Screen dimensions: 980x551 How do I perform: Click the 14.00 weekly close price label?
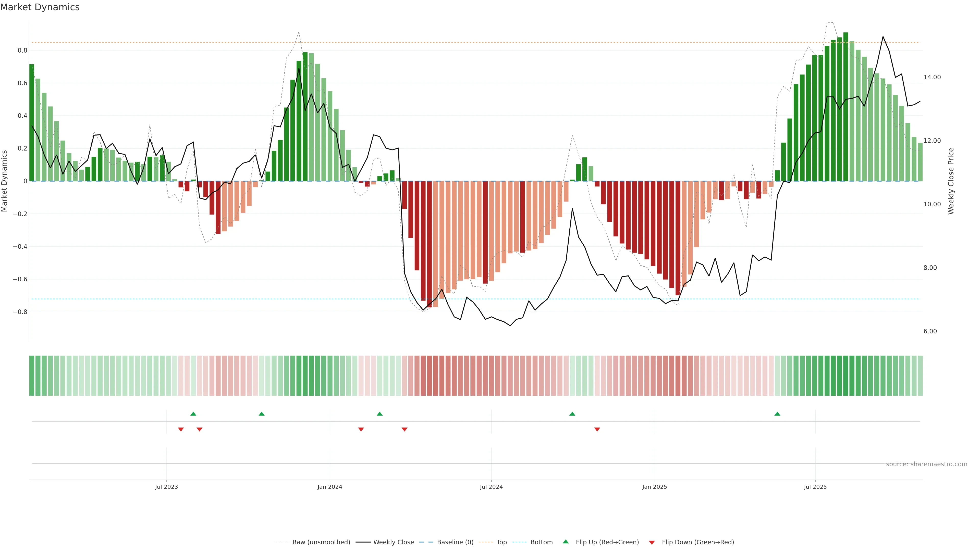click(932, 77)
